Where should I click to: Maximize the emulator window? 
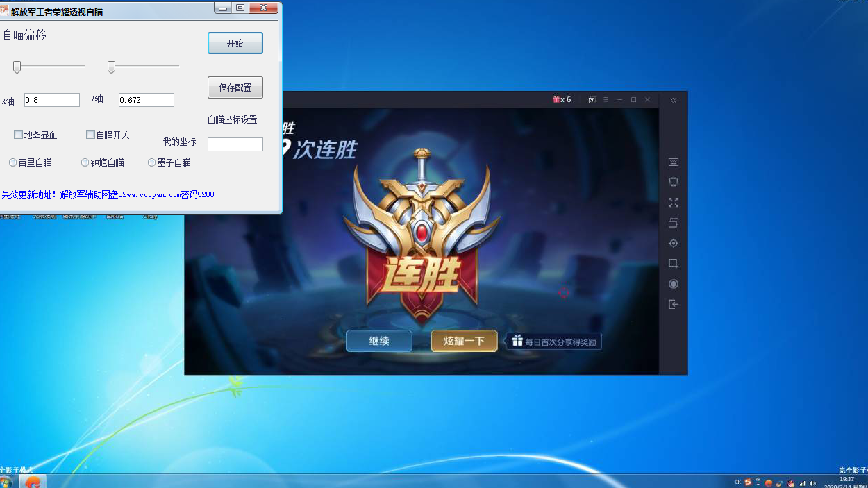[633, 100]
